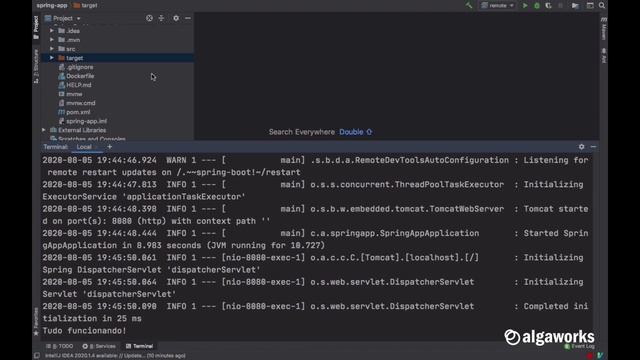The width and height of the screenshot is (640, 360).
Task: Select the Dockerfile in project tree
Action: tap(76, 76)
